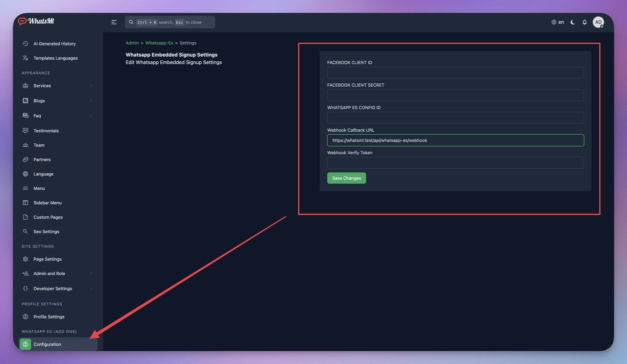Focus the Whatsapp ES Config ID field
The width and height of the screenshot is (627, 364).
pyautogui.click(x=456, y=118)
